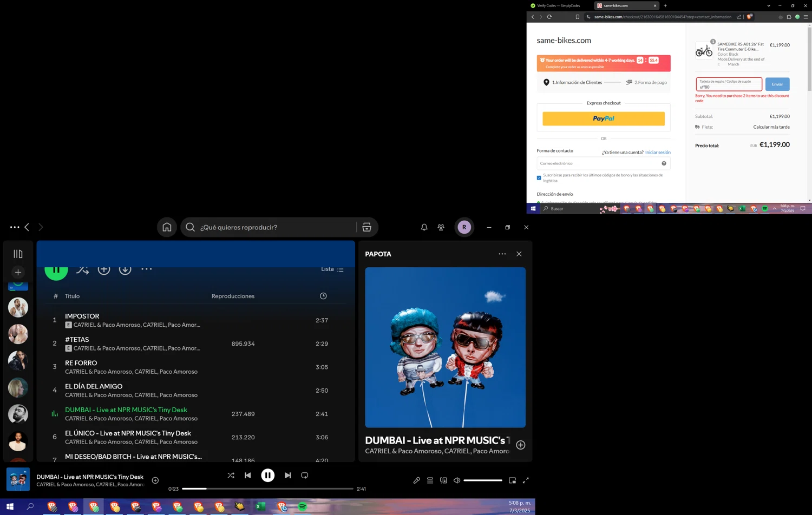
Task: Open the same-bikes.com store title
Action: (x=564, y=40)
